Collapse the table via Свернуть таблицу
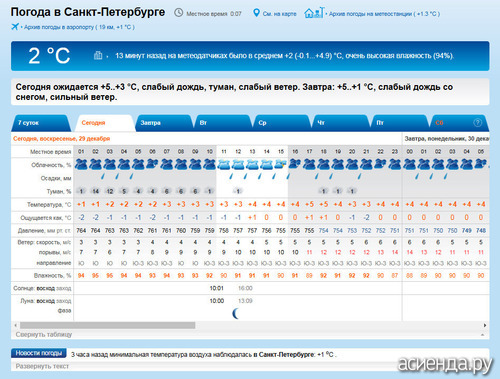Image resolution: width=500 pixels, height=379 pixels. coord(44,334)
